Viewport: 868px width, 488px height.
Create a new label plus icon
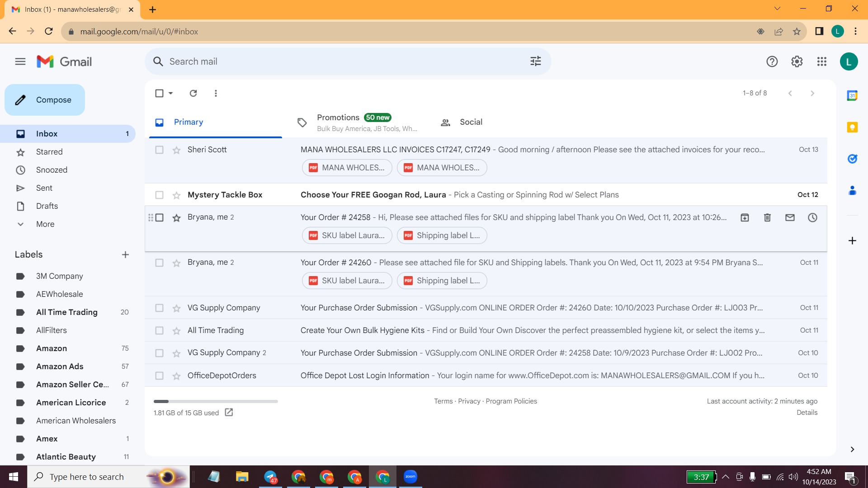pyautogui.click(x=125, y=254)
